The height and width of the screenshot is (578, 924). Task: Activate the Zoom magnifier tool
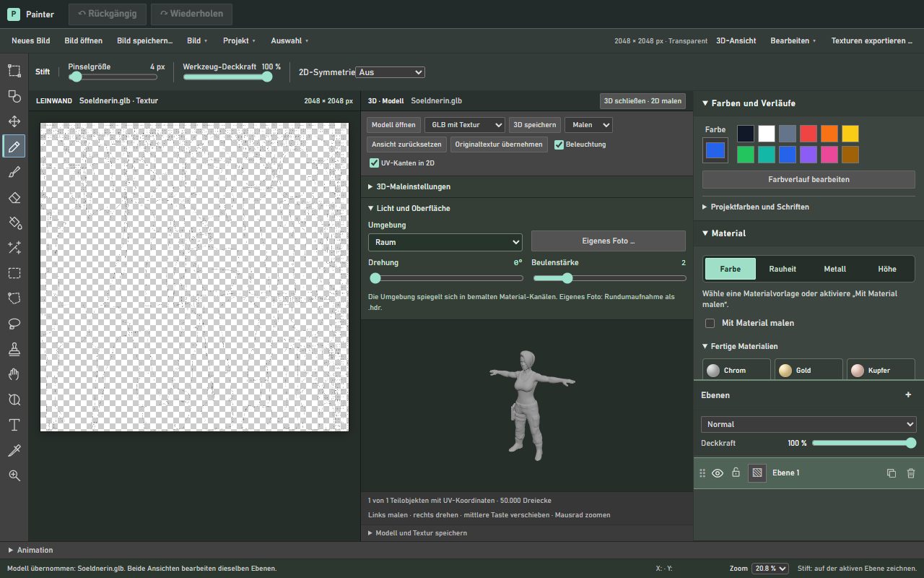tap(14, 475)
